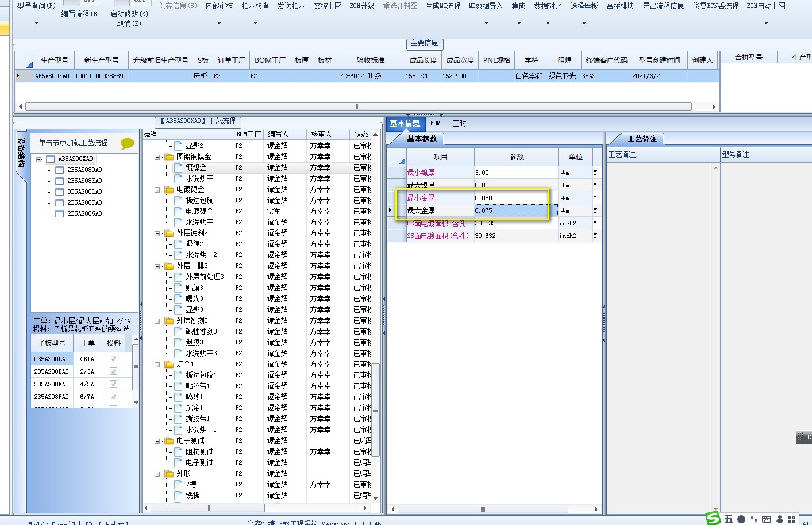Open the 基本参数 tab
The height and width of the screenshot is (525, 812).
point(422,139)
